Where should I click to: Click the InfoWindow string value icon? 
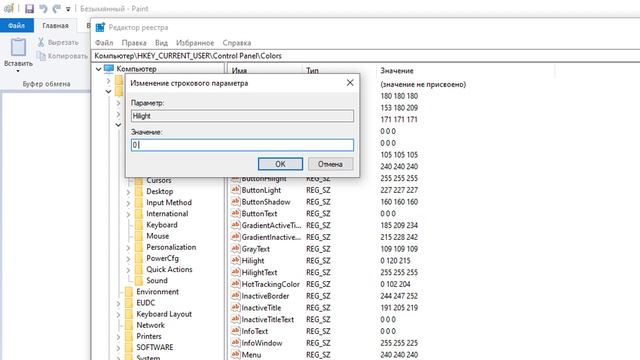coord(236,343)
